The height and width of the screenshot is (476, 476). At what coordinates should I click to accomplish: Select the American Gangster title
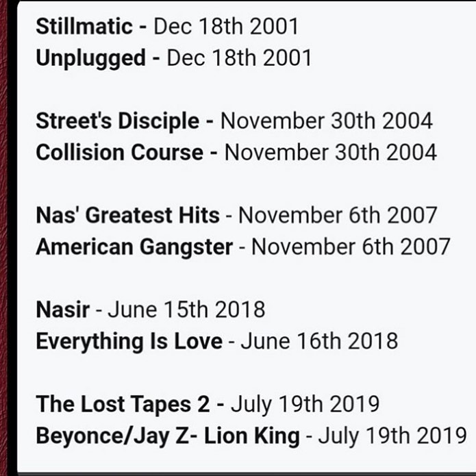pos(134,247)
